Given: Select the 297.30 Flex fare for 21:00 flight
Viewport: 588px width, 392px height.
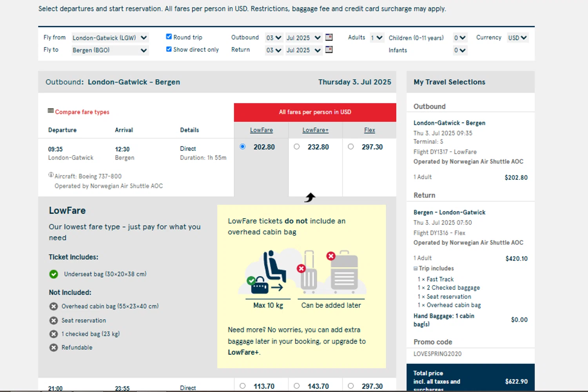Looking at the screenshot, I should [x=351, y=386].
